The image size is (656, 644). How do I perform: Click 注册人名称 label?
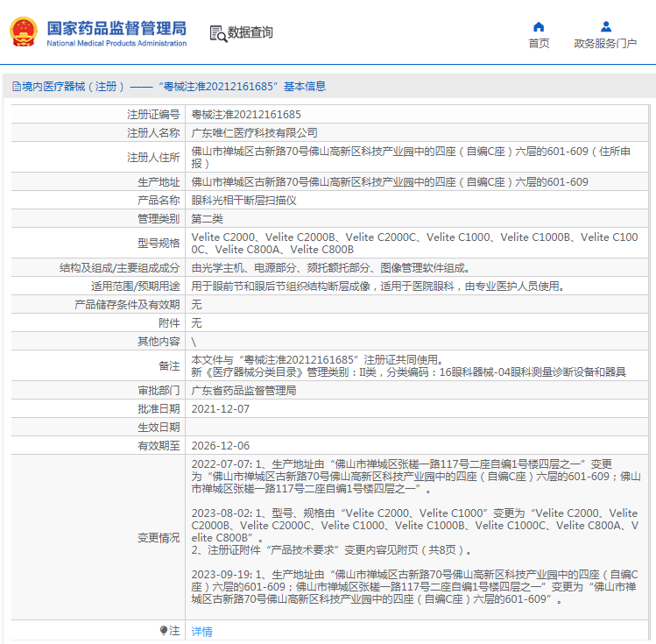coord(153,133)
